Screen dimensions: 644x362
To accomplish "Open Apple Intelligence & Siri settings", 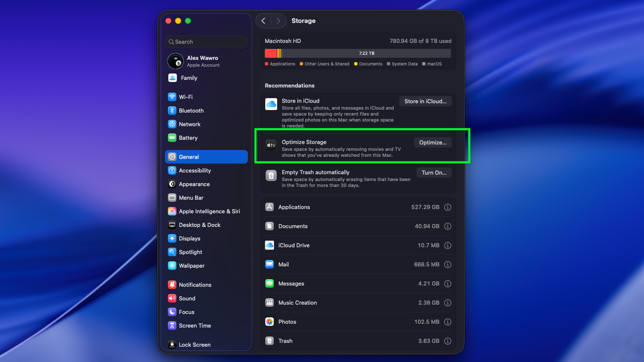I will 206,211.
